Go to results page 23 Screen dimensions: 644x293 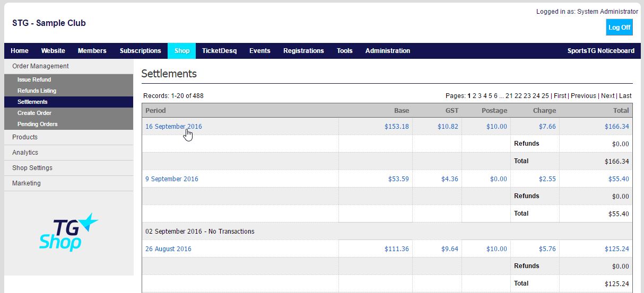(x=527, y=96)
